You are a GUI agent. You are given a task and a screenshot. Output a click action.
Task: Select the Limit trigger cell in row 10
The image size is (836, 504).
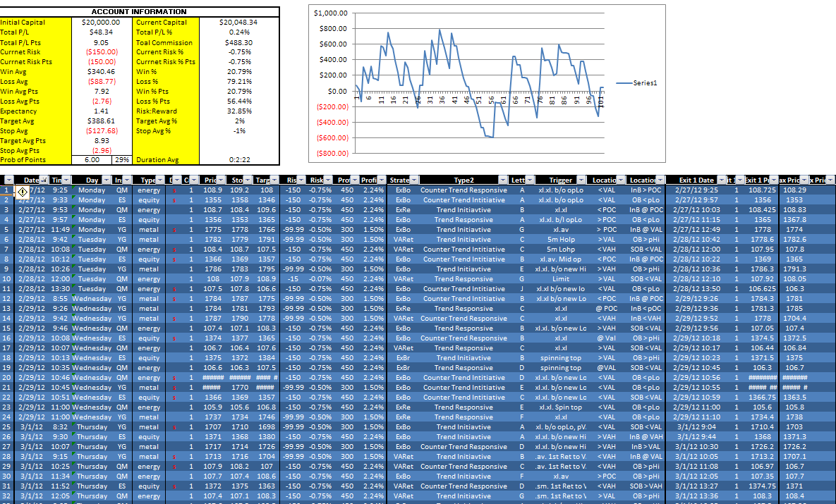tap(560, 279)
